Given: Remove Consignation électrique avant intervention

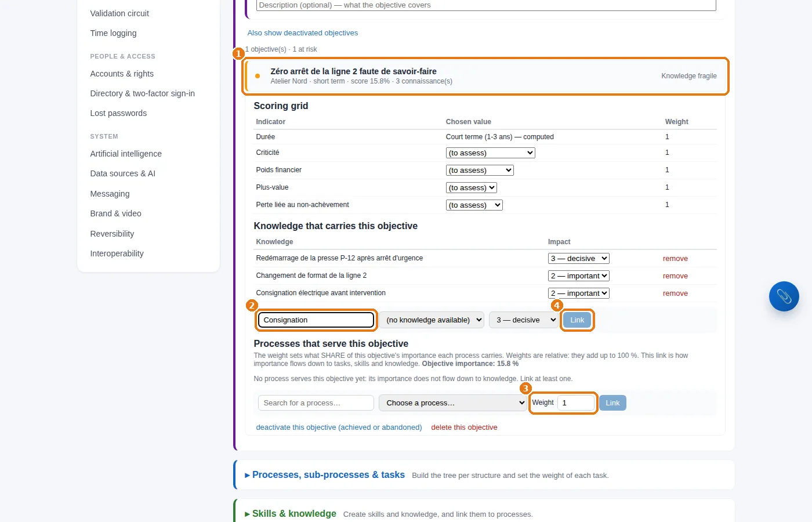Looking at the screenshot, I should [x=675, y=293].
